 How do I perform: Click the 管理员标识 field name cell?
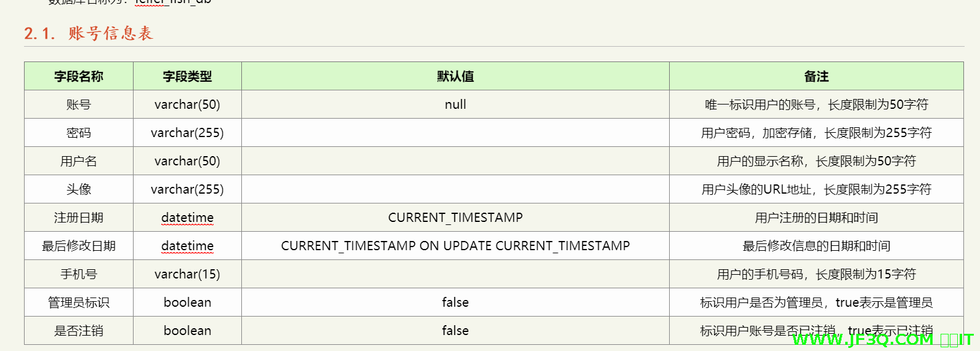click(79, 302)
